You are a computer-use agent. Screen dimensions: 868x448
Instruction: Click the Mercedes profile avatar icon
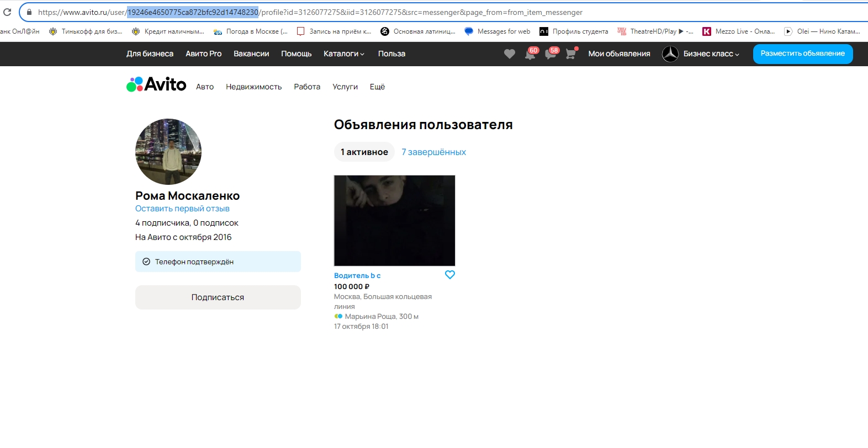(x=670, y=54)
